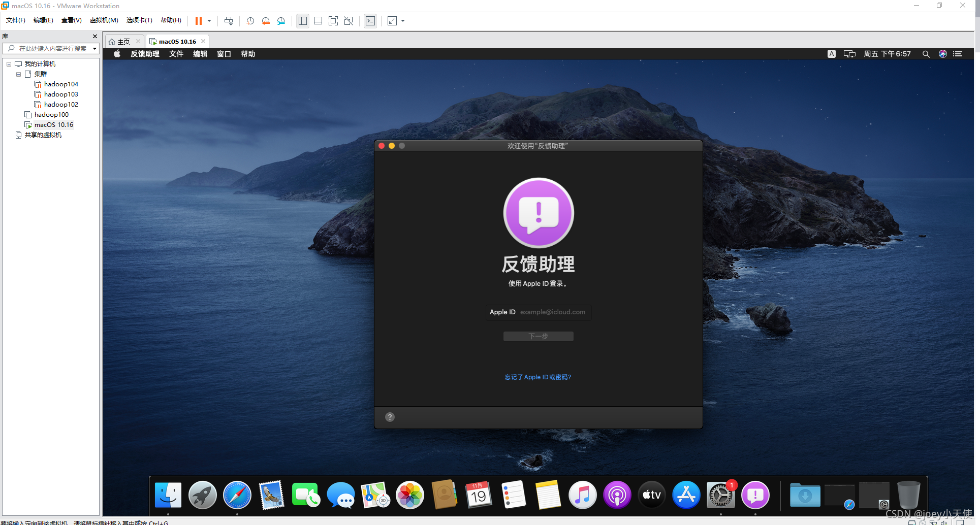Image resolution: width=980 pixels, height=525 pixels.
Task: Open the Downloads folder in the Dock
Action: click(805, 495)
